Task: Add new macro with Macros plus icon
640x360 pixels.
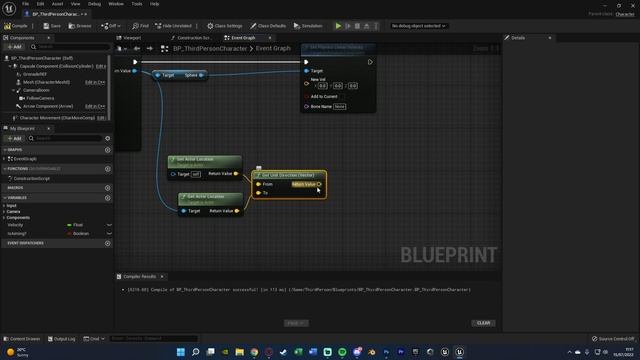Action: [x=108, y=188]
